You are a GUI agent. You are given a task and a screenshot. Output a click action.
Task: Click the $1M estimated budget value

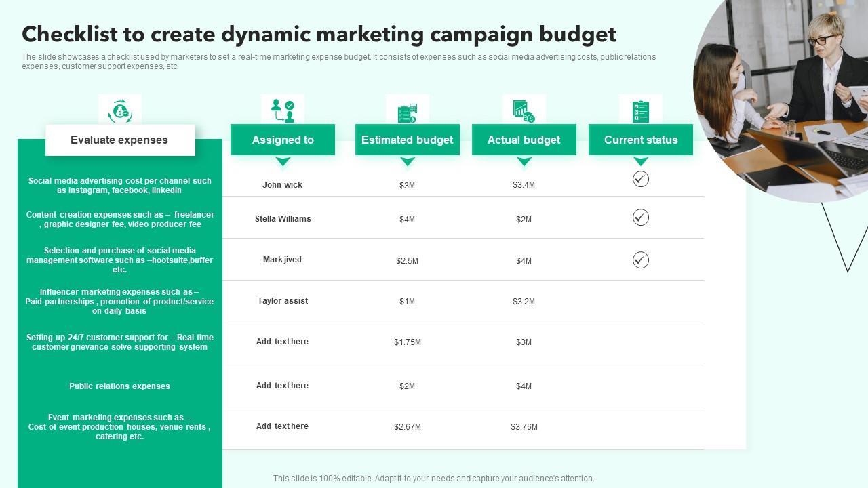point(407,302)
